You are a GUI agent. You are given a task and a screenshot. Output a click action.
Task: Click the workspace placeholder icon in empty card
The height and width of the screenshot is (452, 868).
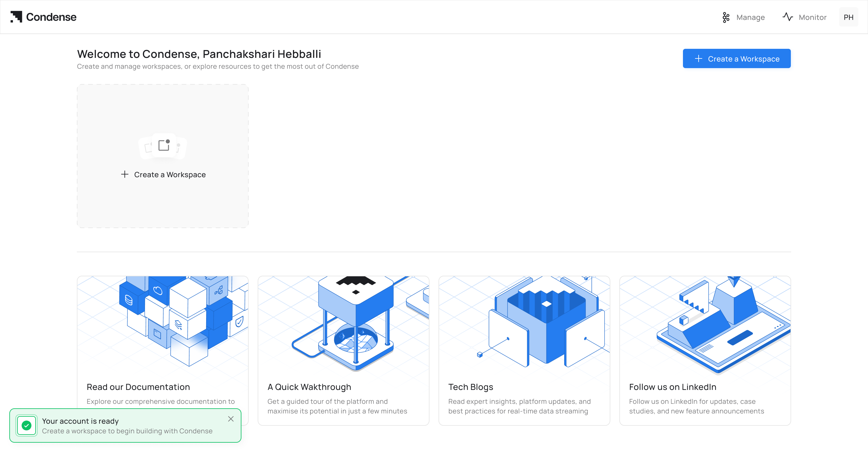tap(163, 146)
